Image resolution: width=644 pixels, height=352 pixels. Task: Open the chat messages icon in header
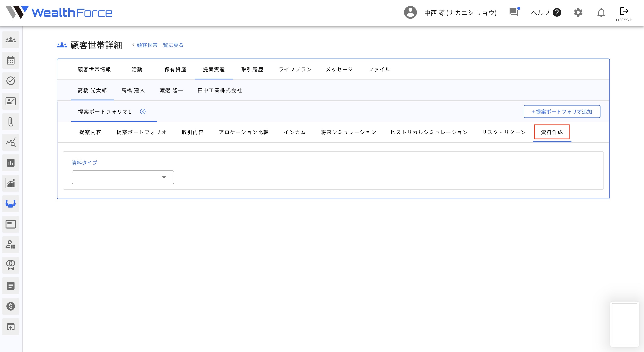coord(514,12)
